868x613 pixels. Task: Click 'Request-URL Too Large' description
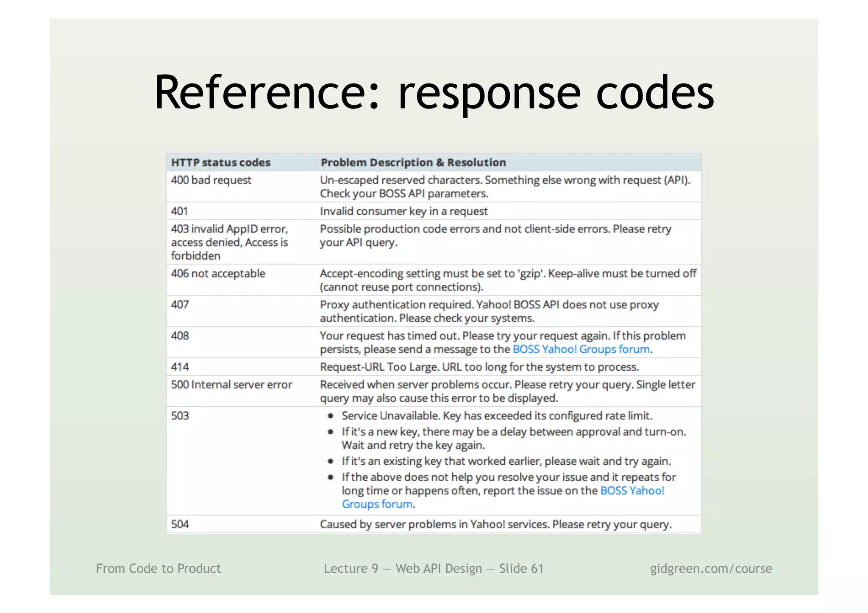click(479, 367)
